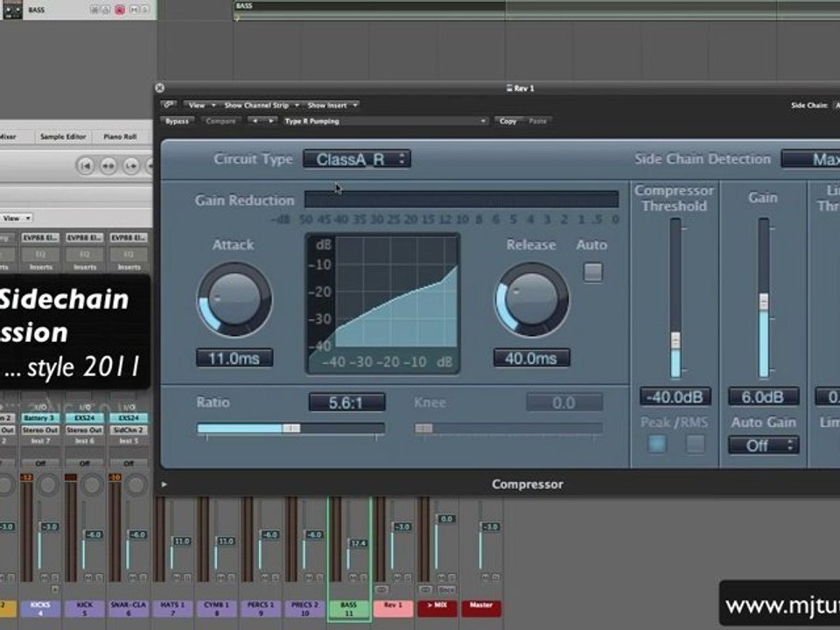Viewport: 840px width, 630px height.
Task: Click the Bnce button on > MIX channel
Action: tap(445, 589)
